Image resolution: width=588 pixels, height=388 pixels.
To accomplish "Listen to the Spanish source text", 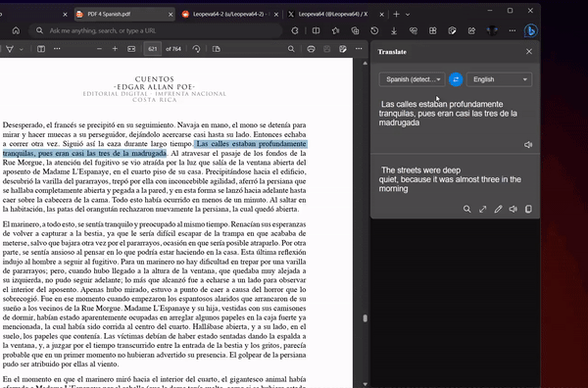I will (x=528, y=145).
